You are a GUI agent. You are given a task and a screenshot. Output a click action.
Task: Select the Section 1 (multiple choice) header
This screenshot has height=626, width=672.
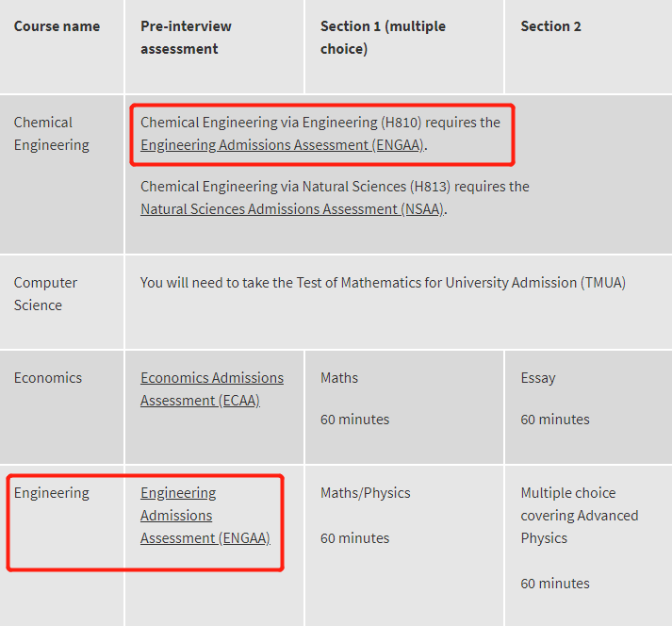point(384,38)
